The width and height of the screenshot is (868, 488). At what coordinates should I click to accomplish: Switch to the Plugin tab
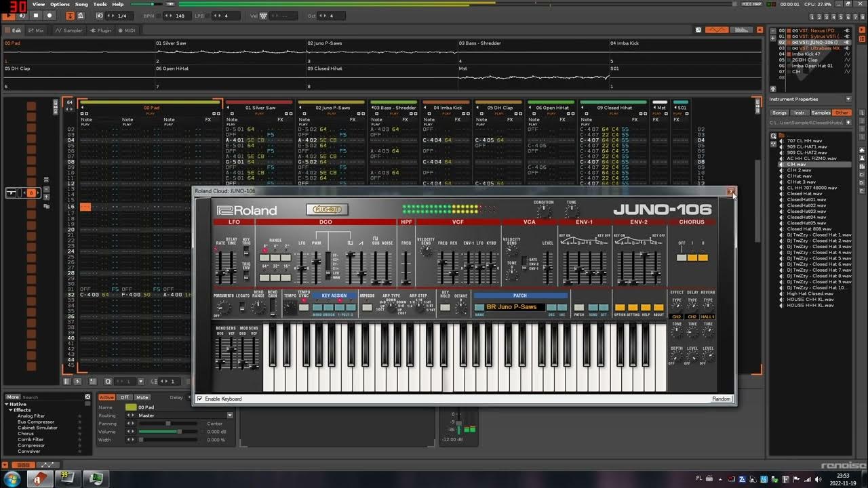(x=101, y=30)
